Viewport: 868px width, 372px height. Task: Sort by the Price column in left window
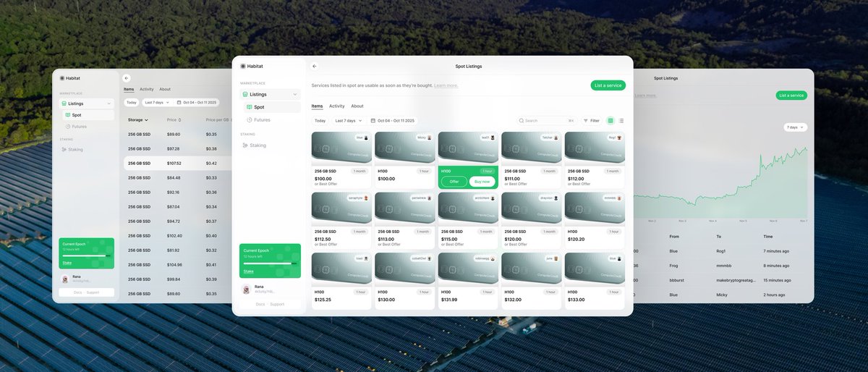(174, 119)
